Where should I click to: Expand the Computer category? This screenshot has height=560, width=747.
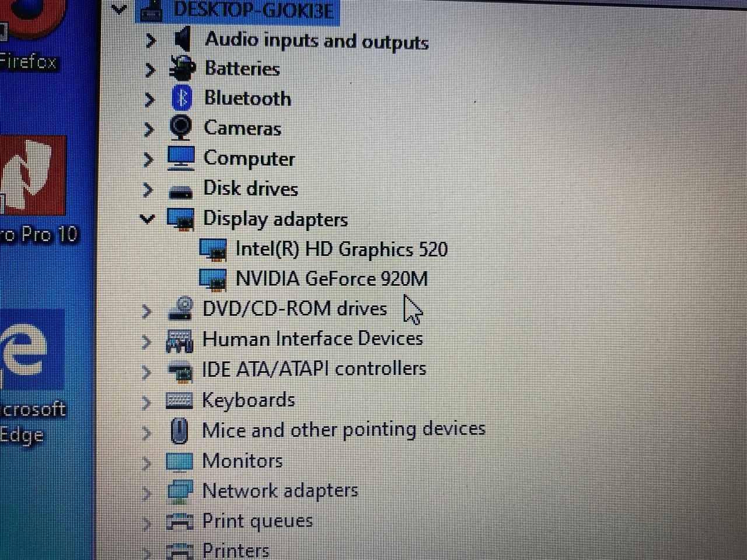148,159
